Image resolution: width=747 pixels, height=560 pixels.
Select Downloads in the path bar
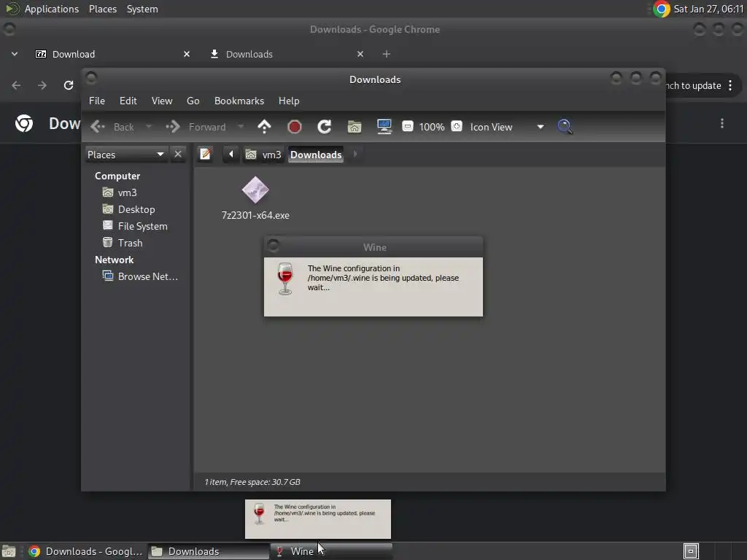(x=316, y=155)
